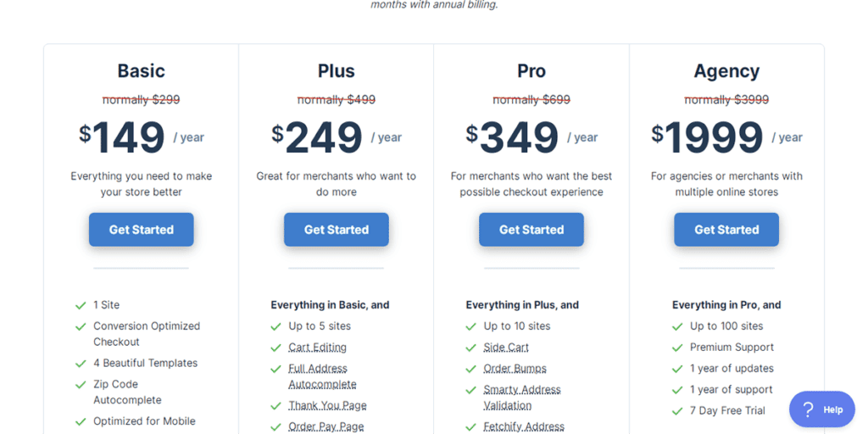
Task: Click checkmark icon beside Order Bumps
Action: [470, 369]
